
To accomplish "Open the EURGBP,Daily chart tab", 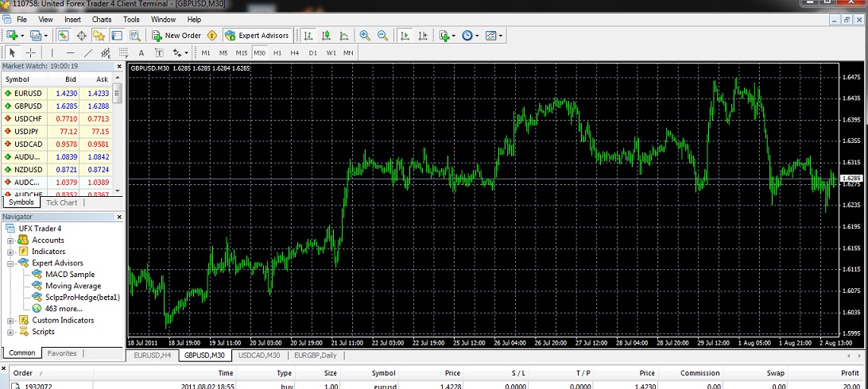I will coord(315,356).
